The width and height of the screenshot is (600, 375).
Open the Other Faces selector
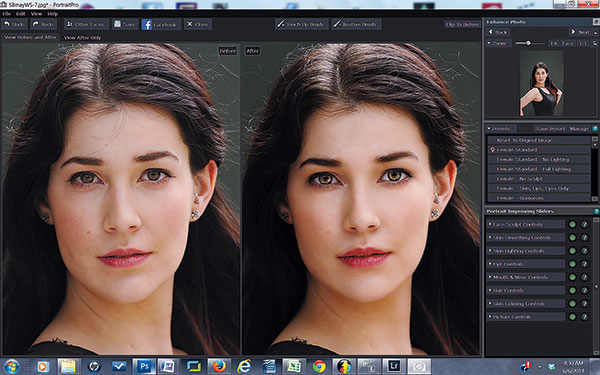coord(86,24)
